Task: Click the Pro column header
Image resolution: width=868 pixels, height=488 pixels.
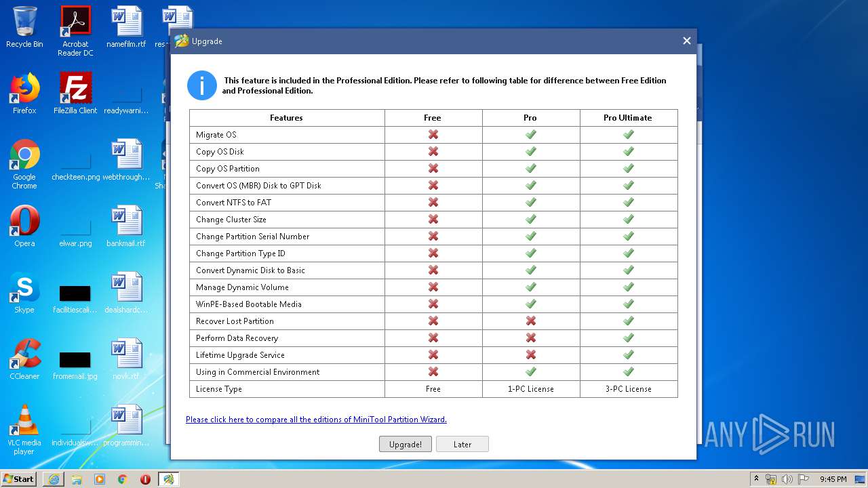Action: coord(530,118)
